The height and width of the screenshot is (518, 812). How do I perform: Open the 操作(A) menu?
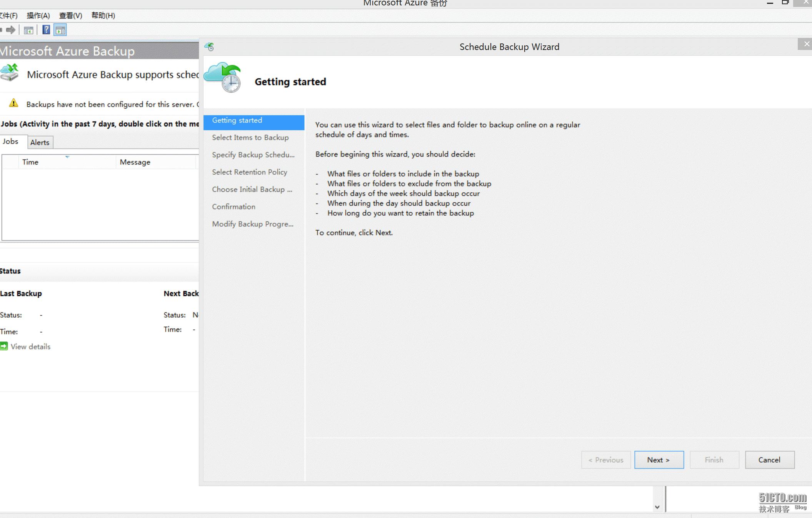[38, 16]
